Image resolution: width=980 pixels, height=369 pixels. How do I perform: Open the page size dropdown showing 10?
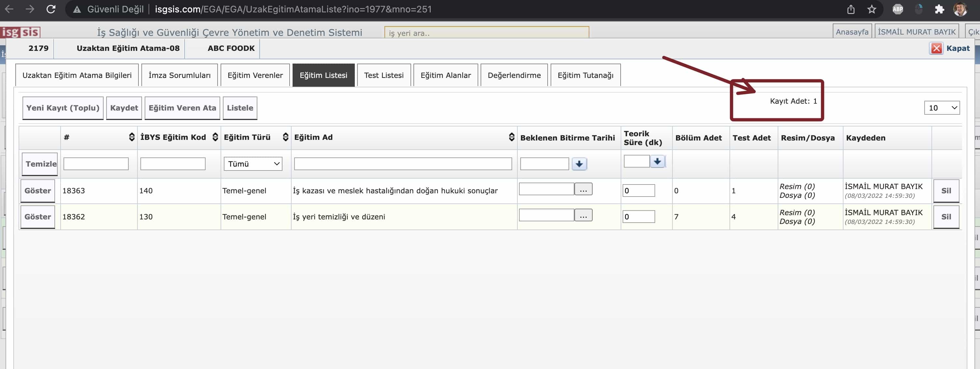coord(942,108)
